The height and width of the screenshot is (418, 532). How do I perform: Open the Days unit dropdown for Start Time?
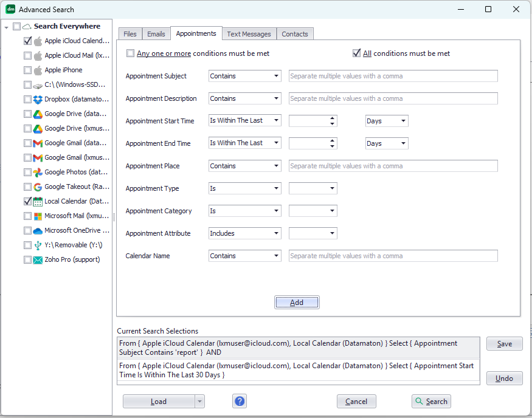tap(387, 121)
